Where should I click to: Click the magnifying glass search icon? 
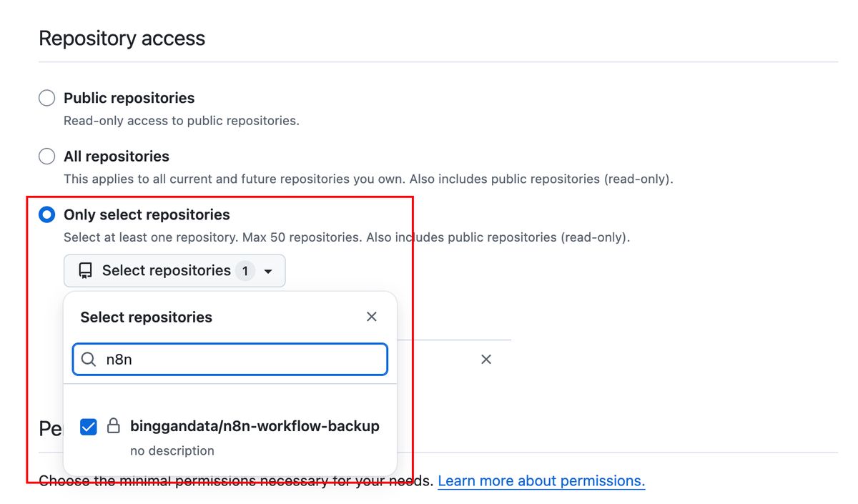pos(89,360)
